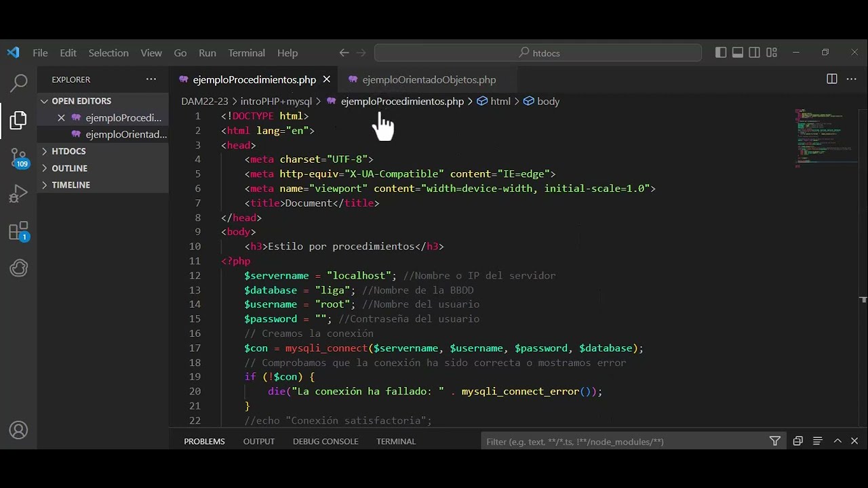This screenshot has width=868, height=488.
Task: Open Run and Debug view
Action: [18, 195]
